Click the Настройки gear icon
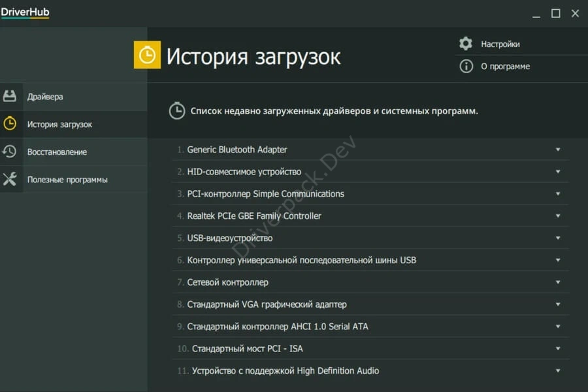The image size is (588, 392). pos(466,44)
